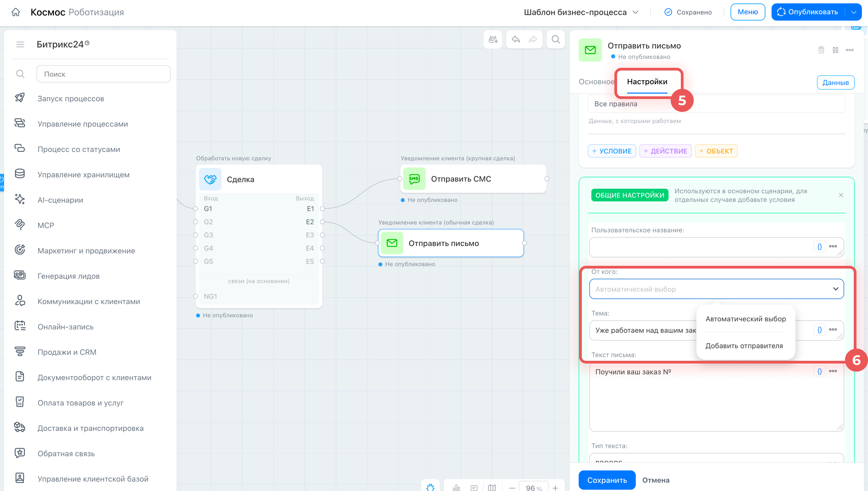Screen dimensions: 868x491
Task: Expand Опубликовать button arrow
Action: [854, 12]
